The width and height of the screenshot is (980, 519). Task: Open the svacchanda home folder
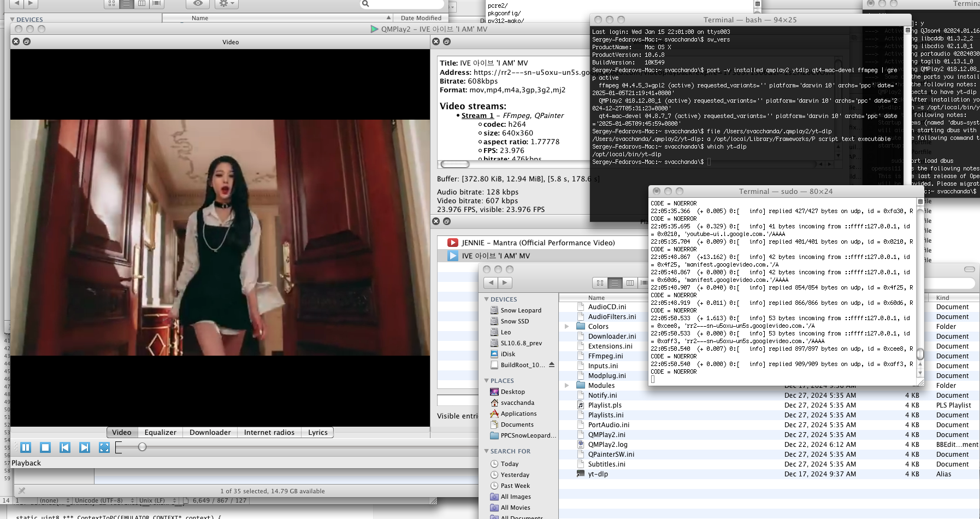pos(517,403)
